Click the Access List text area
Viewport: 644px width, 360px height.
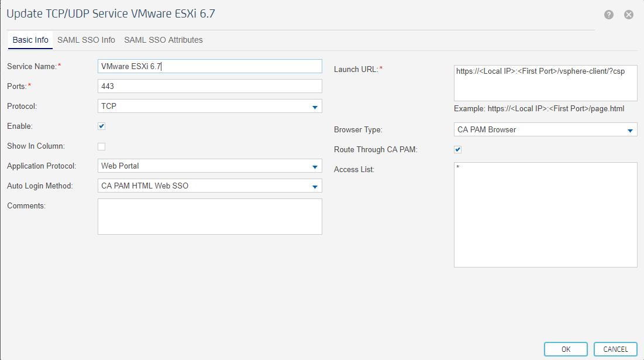[544, 214]
